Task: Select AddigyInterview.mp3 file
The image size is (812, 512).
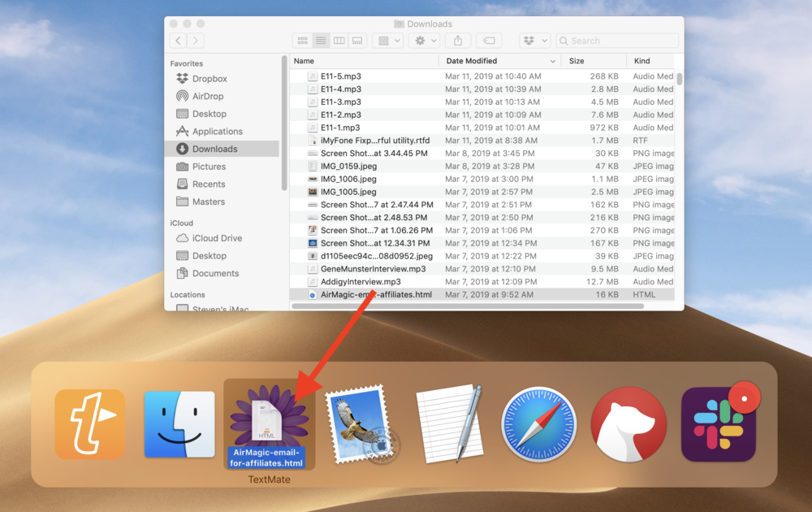Action: (x=482, y=282)
